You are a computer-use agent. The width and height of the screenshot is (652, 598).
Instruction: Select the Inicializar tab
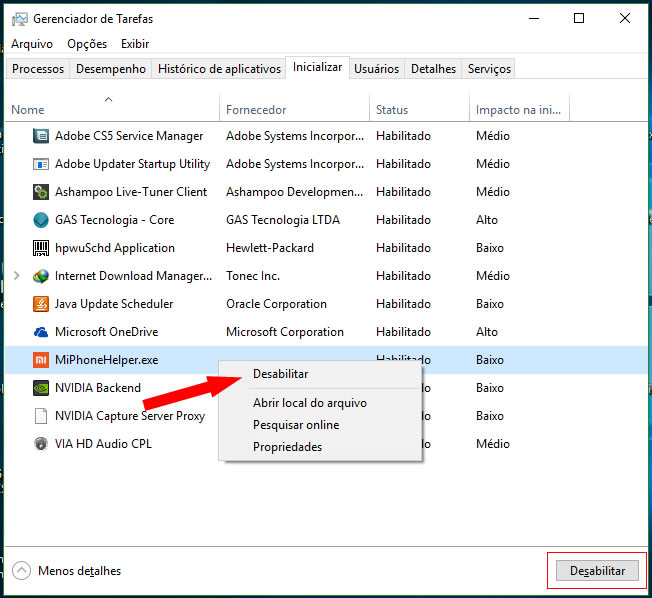[x=317, y=67]
